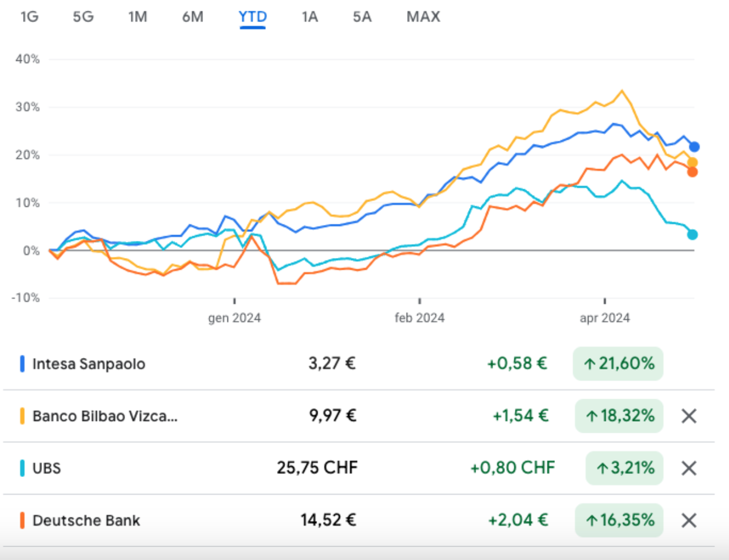Switch chart to 1M range

coord(138,17)
